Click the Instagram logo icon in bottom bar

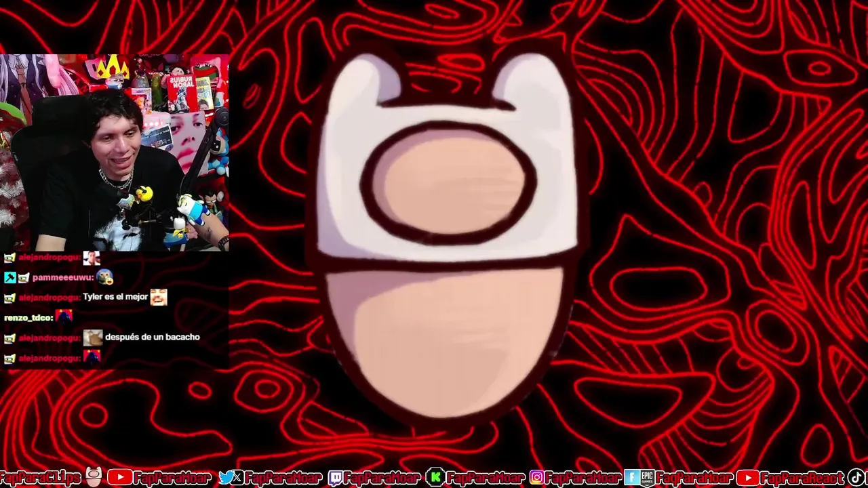pos(536,478)
